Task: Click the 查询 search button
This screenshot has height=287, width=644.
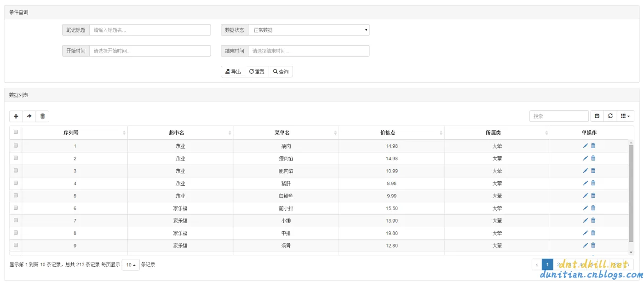Action: pos(281,72)
